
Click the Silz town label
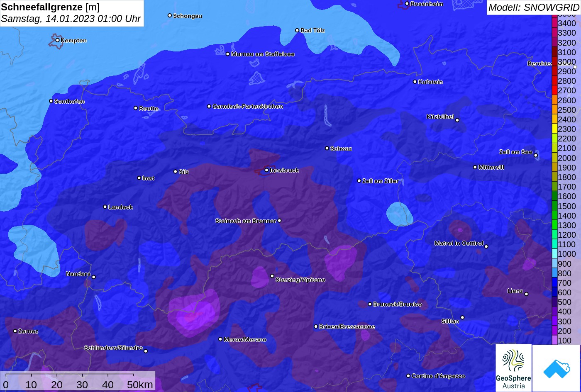tap(184, 172)
